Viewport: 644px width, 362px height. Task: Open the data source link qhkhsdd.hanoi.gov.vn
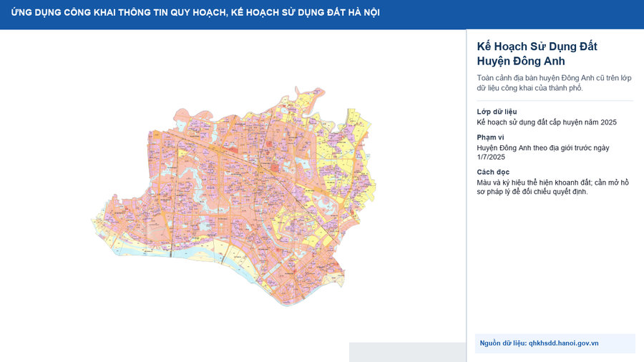(563, 343)
